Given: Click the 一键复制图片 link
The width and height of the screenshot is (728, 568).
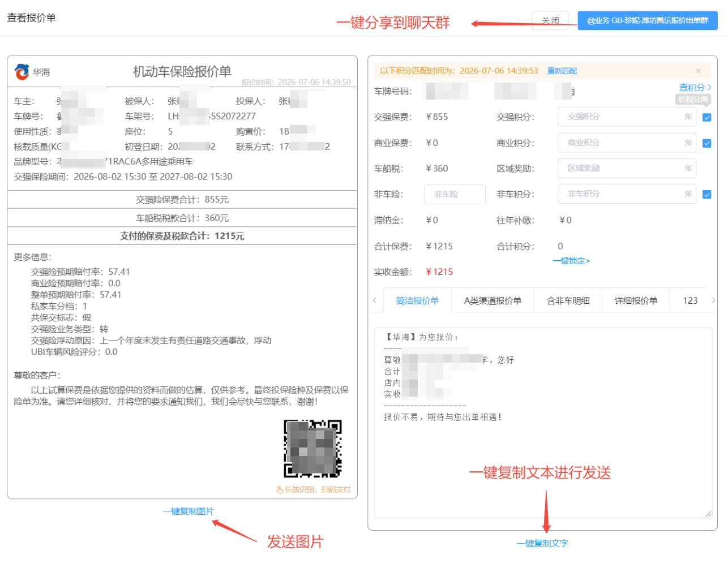Looking at the screenshot, I should (188, 511).
